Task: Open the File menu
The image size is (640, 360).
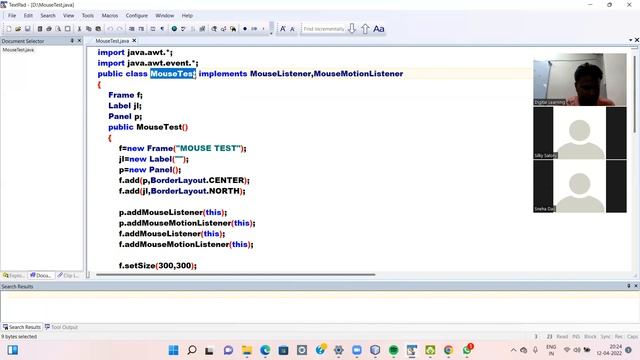Action: pyautogui.click(x=12, y=16)
